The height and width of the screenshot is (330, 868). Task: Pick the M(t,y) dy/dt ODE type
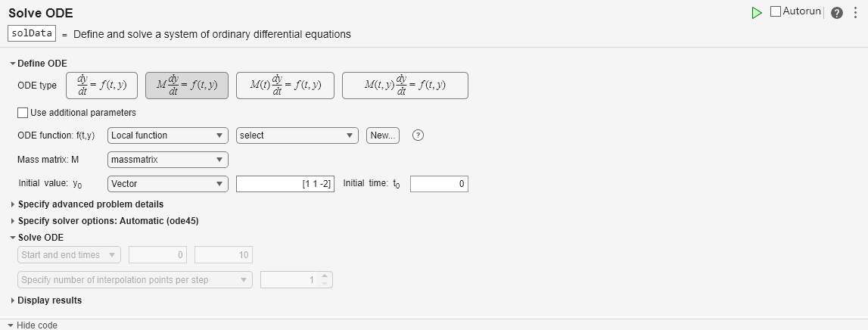[405, 86]
